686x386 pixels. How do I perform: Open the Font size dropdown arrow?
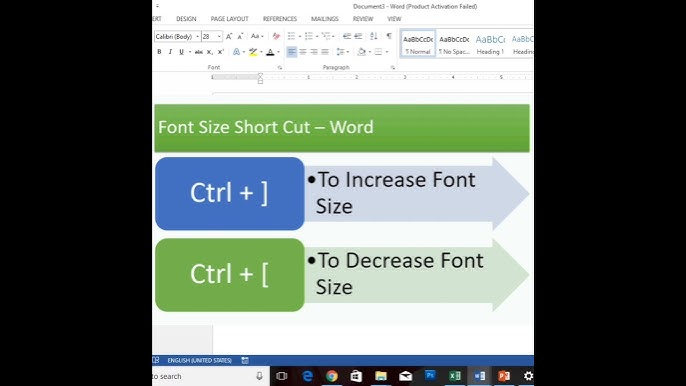click(x=219, y=36)
